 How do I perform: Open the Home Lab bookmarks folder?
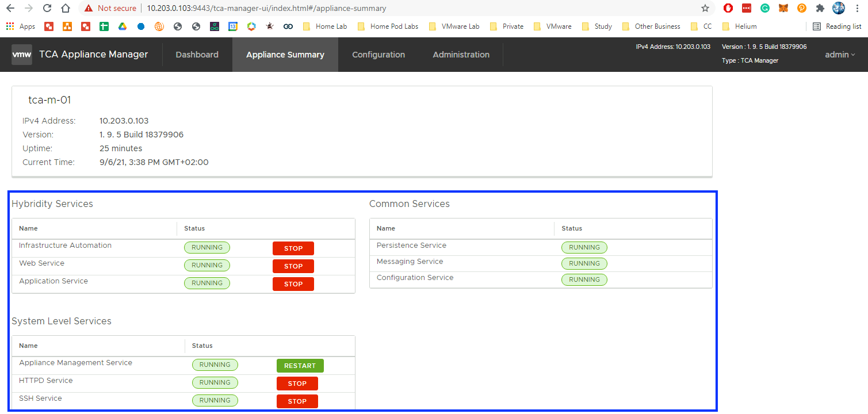[x=325, y=26]
